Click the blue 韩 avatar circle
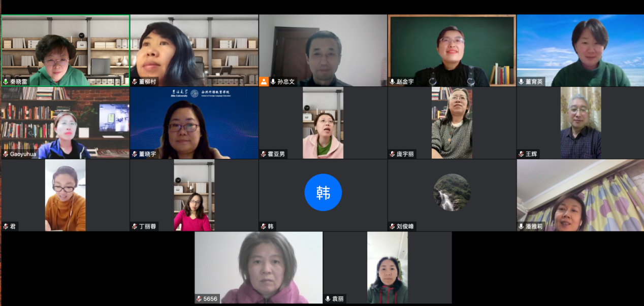The height and width of the screenshot is (306, 644). [x=323, y=192]
